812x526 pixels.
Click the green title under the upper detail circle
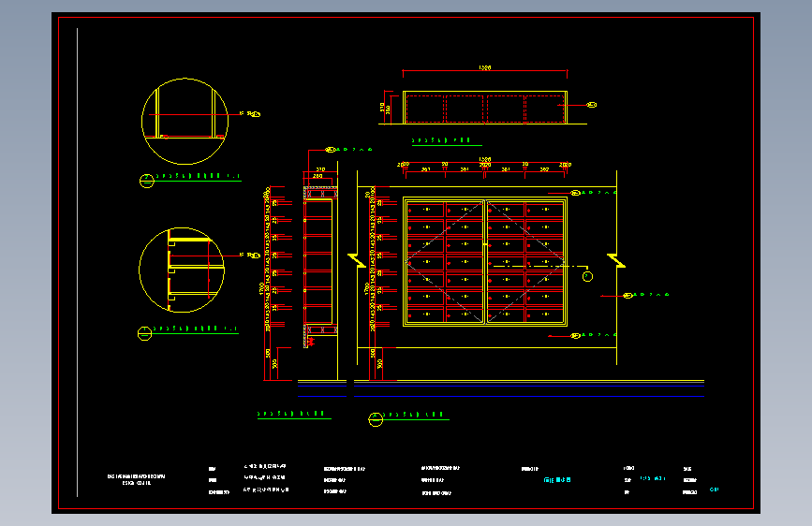pos(198,176)
